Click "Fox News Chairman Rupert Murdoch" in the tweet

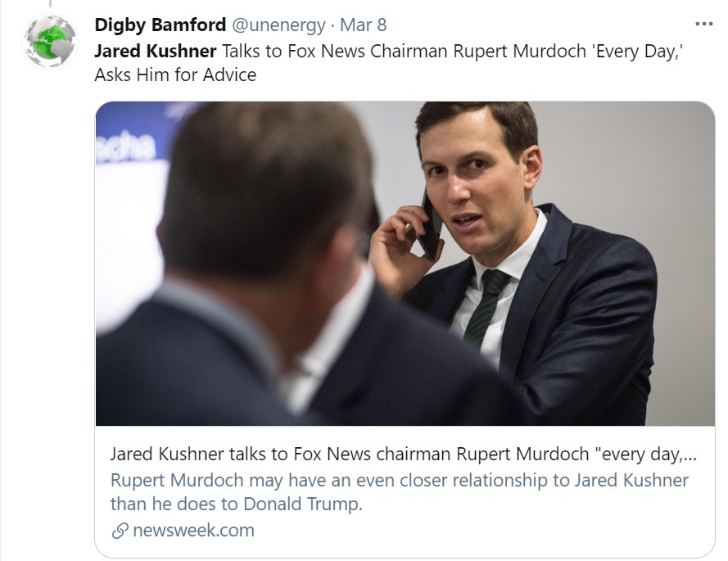pyautogui.click(x=422, y=51)
